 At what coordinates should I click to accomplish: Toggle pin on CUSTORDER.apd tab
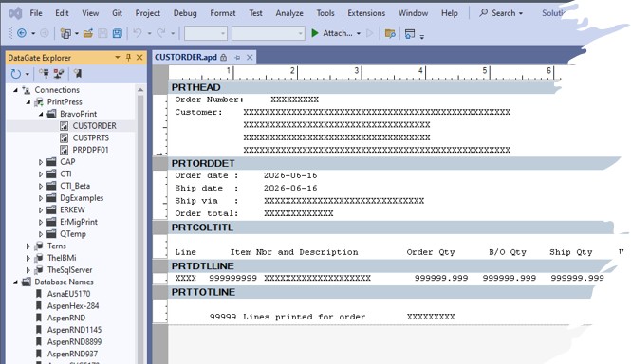point(237,58)
